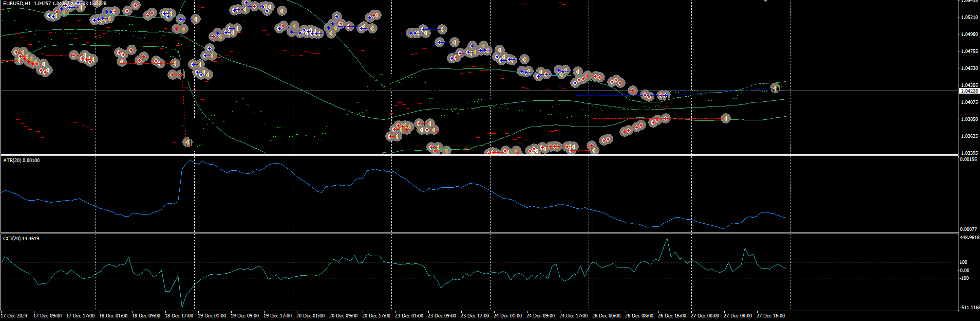Click price level 1.04755 on the price axis
The width and height of the screenshot is (980, 321).
(969, 51)
